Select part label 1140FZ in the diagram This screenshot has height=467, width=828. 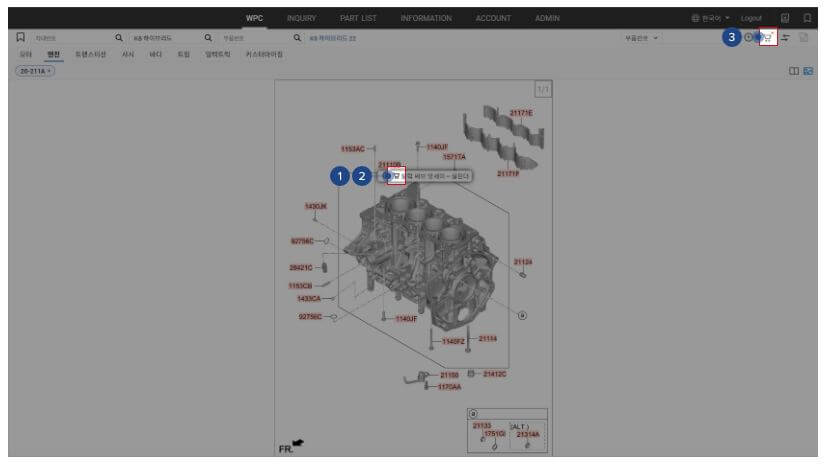(453, 341)
